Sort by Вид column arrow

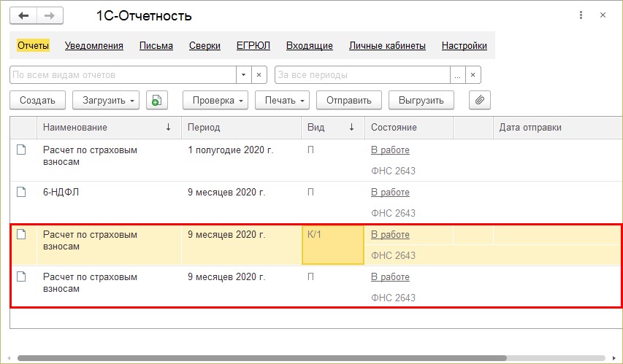351,127
